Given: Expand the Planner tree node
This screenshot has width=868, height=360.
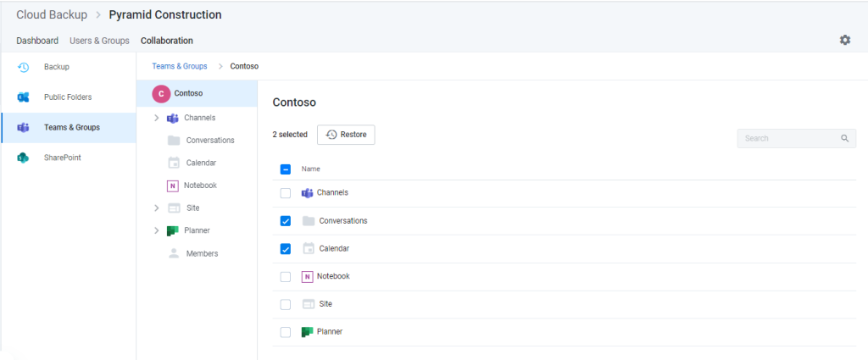Looking at the screenshot, I should tap(157, 230).
